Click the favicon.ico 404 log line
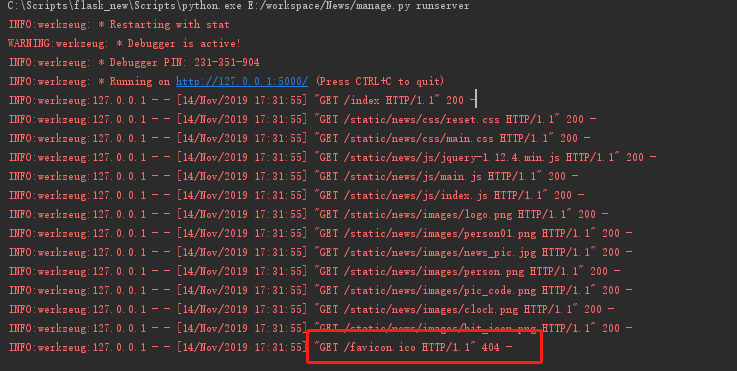737x371 pixels. pyautogui.click(x=261, y=347)
